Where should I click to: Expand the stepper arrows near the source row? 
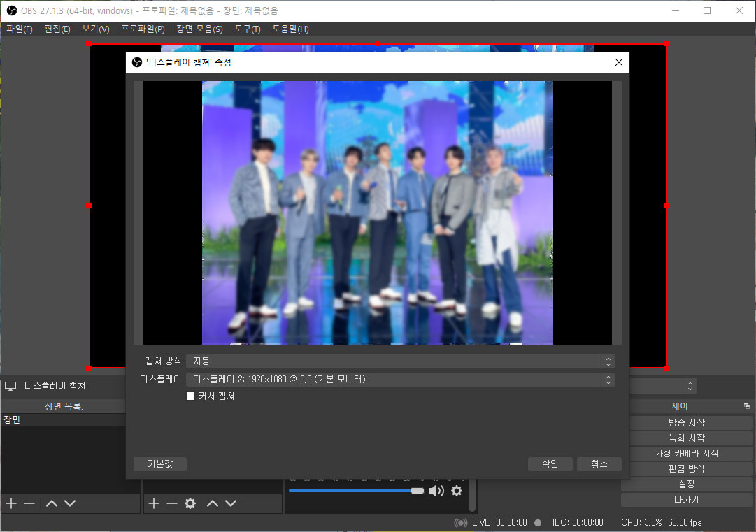click(x=690, y=385)
